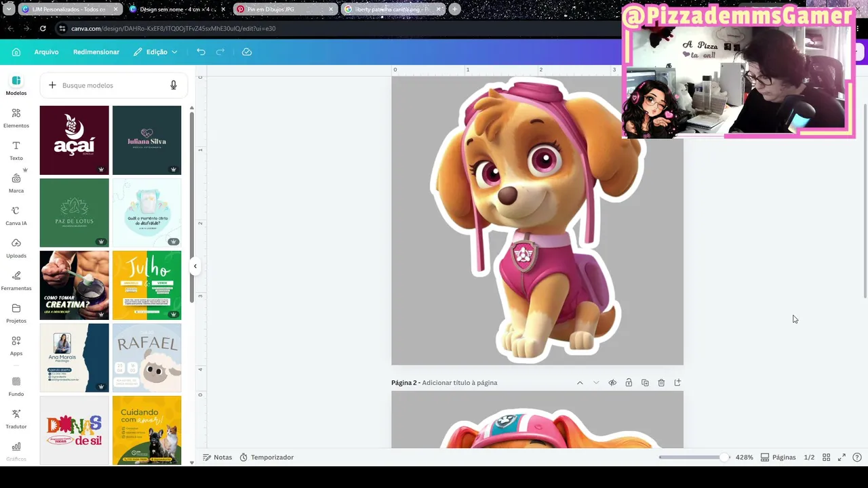Go to Canva home icon
Screen dimensions: 868x488
click(x=16, y=52)
